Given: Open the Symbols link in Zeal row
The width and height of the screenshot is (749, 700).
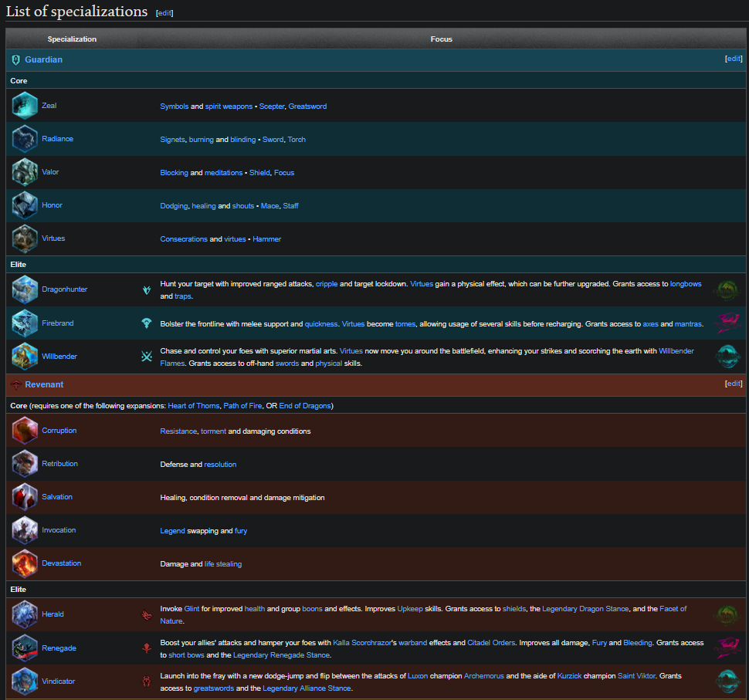Looking at the screenshot, I should (x=175, y=107).
